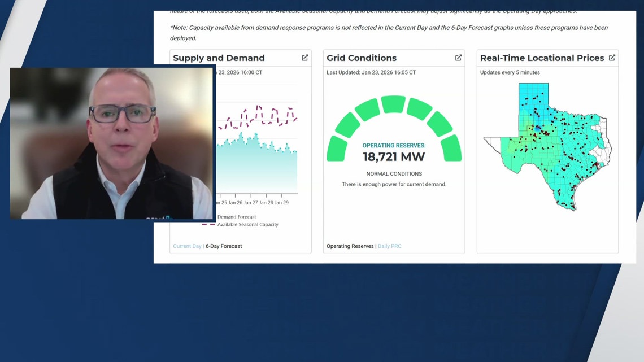Viewport: 644px width, 362px height.
Task: Click the Operating Reserves link
Action: tap(350, 246)
